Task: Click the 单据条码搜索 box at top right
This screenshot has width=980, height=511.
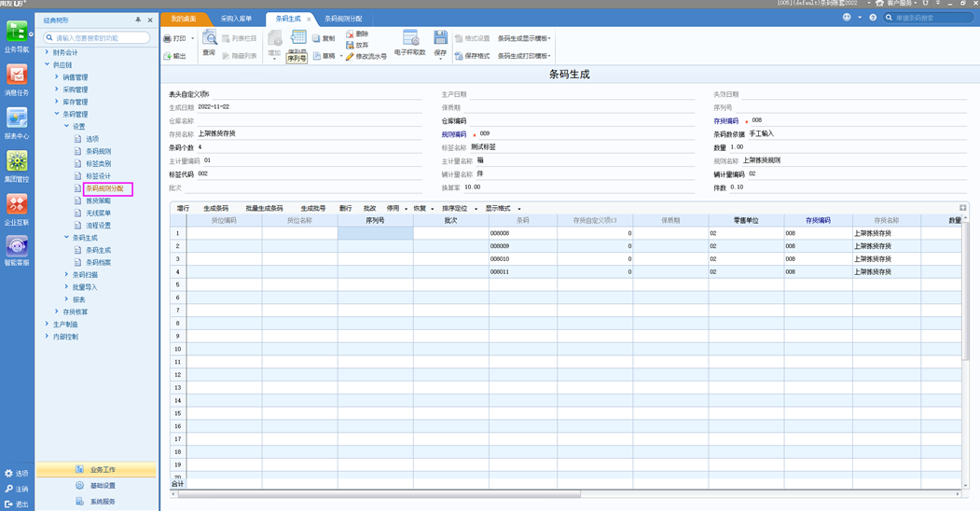Action: (x=928, y=18)
